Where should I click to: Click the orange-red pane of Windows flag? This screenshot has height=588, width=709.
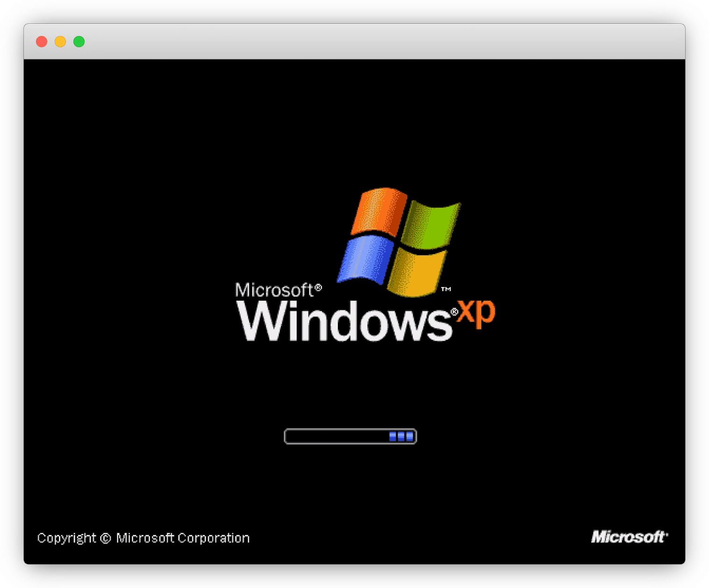380,211
